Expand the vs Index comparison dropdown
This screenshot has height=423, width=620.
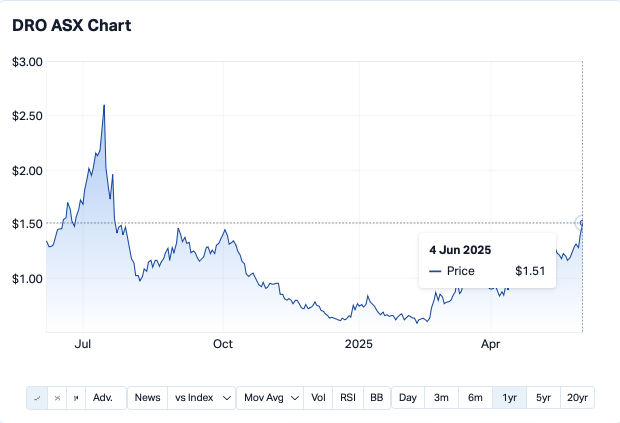(x=201, y=398)
